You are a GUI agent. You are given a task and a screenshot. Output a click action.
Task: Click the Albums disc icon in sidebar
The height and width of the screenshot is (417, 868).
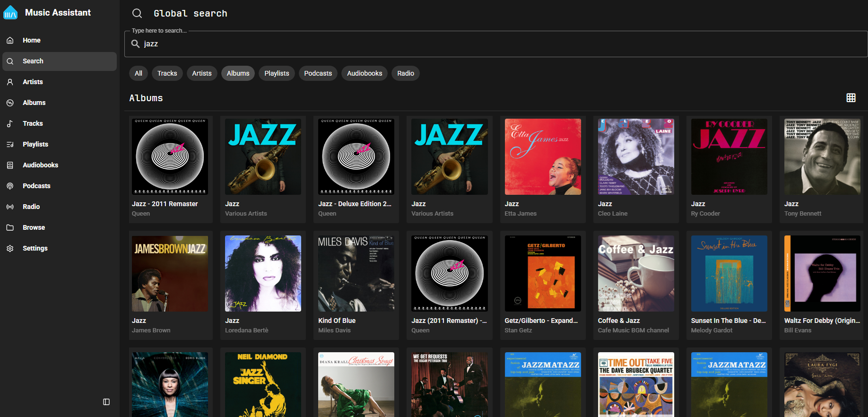tap(10, 103)
